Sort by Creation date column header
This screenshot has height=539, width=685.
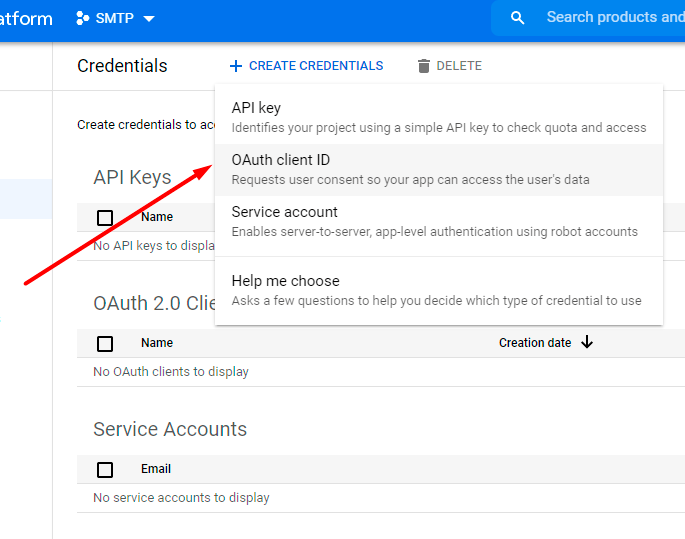click(x=535, y=343)
